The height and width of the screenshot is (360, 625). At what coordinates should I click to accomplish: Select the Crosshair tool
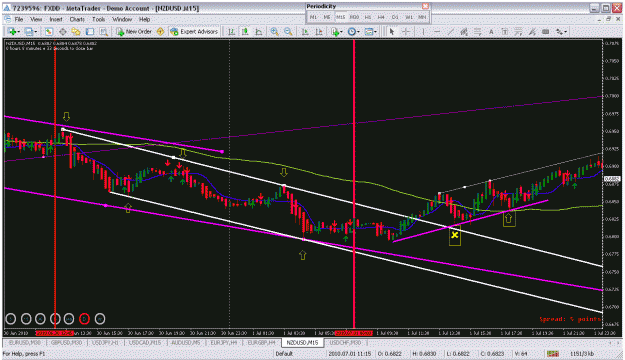pyautogui.click(x=406, y=31)
